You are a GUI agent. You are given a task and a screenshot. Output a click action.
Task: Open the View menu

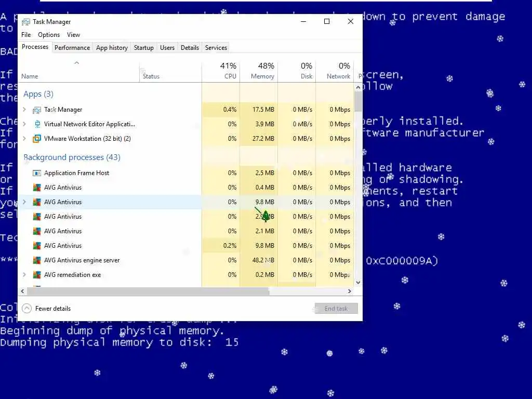(73, 35)
